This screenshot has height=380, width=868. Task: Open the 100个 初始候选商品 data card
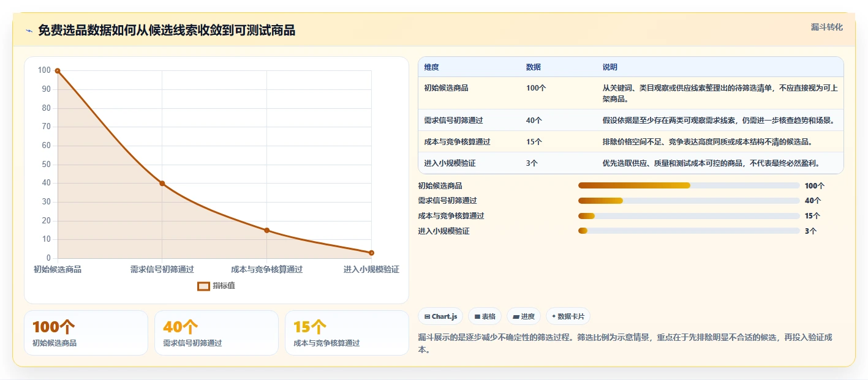pyautogui.click(x=86, y=333)
